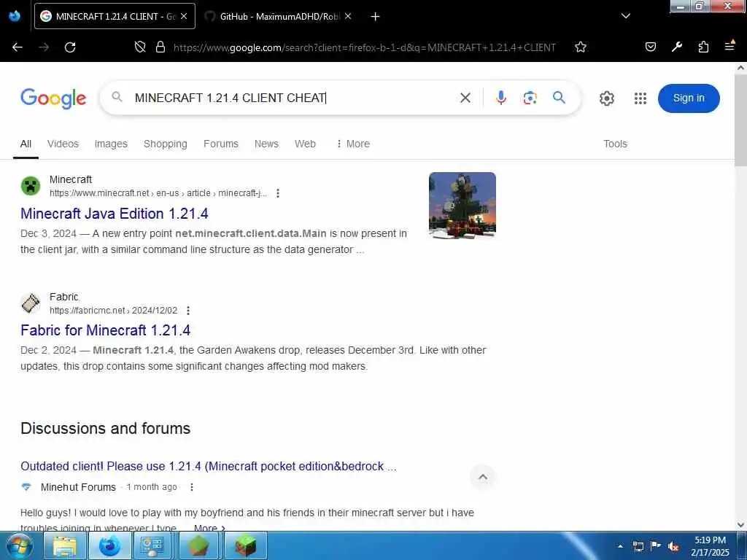This screenshot has height=560, width=747.
Task: Start voice search with microphone
Action: pyautogui.click(x=500, y=98)
